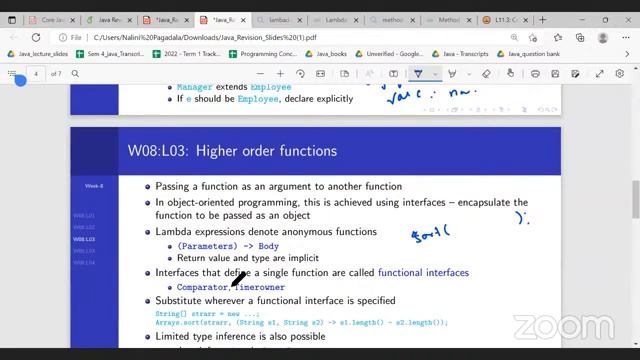The height and width of the screenshot is (360, 640).
Task: Click the '(Parameters) -> Body' text
Action: (x=228, y=247)
